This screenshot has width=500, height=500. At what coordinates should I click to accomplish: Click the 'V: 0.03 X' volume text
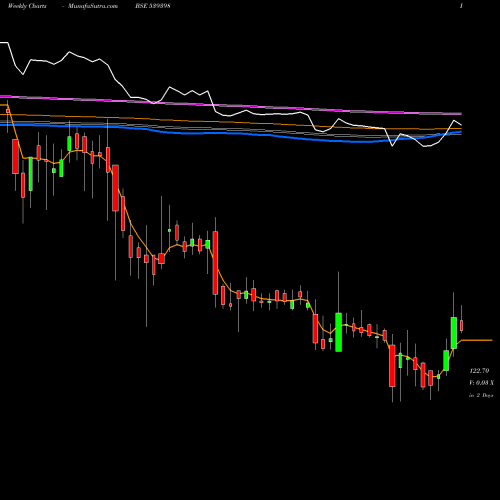pos(481,383)
